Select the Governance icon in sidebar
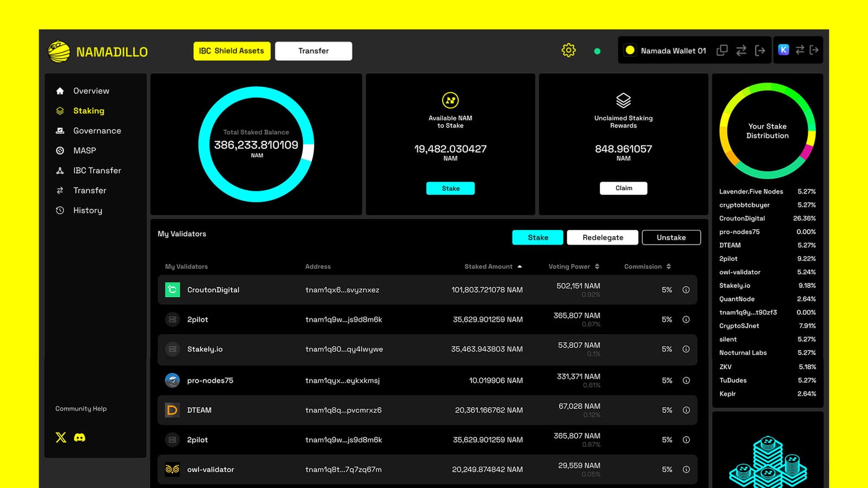The height and width of the screenshot is (488, 868). click(60, 130)
